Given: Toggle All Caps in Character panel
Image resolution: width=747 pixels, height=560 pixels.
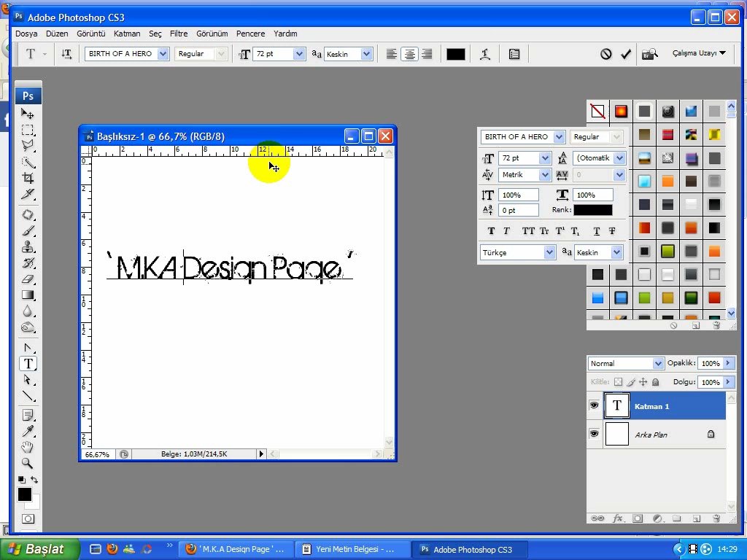Looking at the screenshot, I should [x=528, y=231].
